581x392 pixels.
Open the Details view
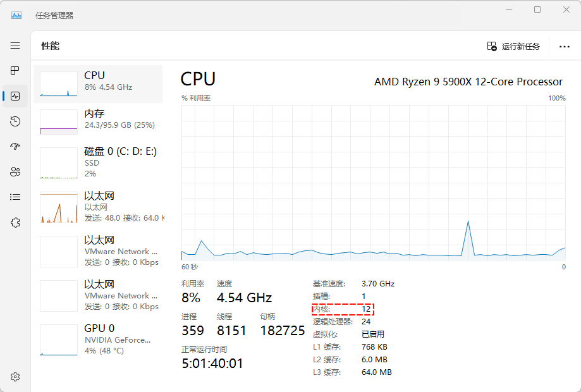pyautogui.click(x=15, y=197)
